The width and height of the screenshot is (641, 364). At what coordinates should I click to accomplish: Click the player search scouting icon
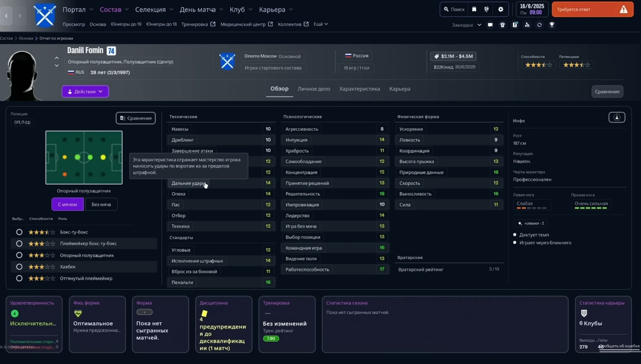(x=527, y=25)
